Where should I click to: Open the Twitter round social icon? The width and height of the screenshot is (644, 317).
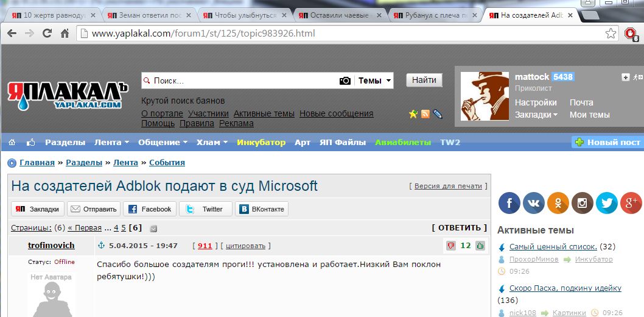[607, 203]
